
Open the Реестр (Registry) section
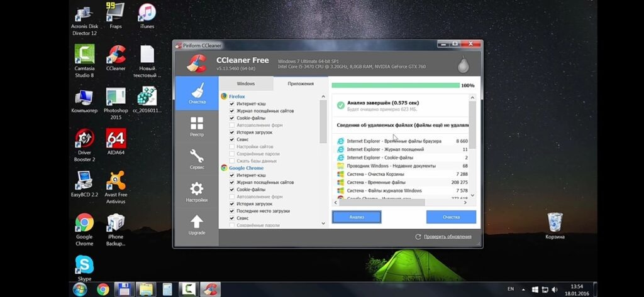197,126
